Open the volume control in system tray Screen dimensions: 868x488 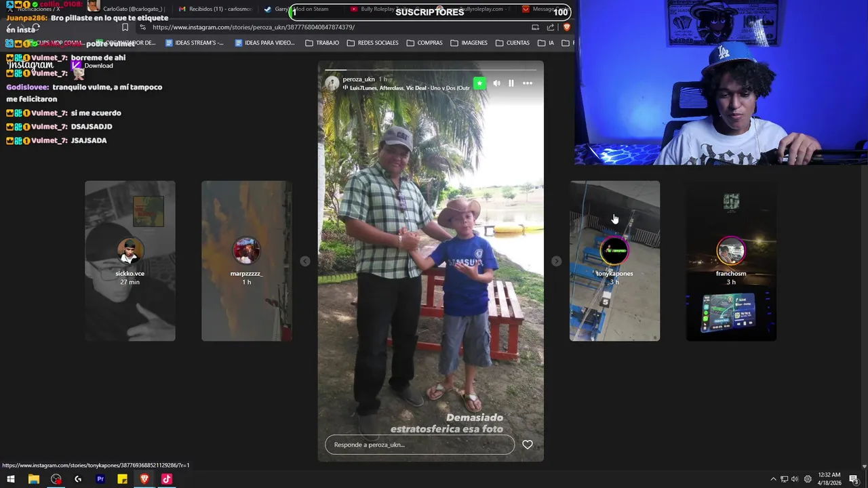pyautogui.click(x=795, y=479)
